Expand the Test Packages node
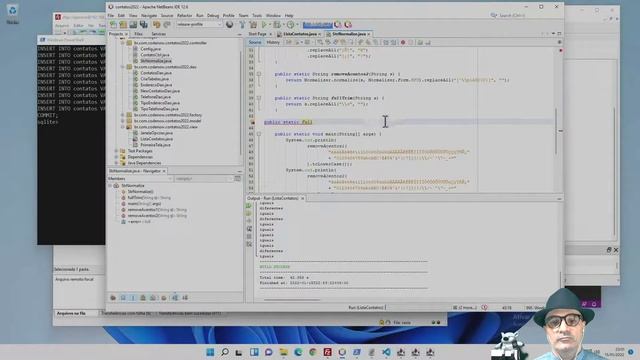640x360 pixels. coord(116,151)
